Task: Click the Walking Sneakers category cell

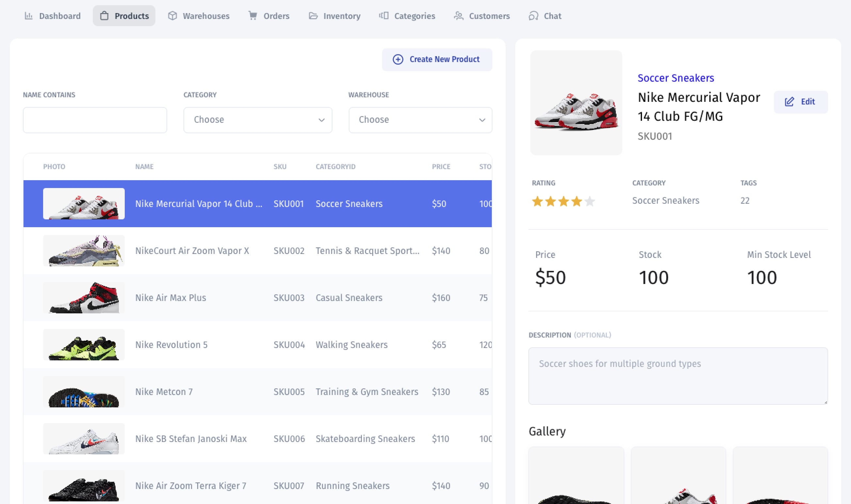Action: [352, 345]
